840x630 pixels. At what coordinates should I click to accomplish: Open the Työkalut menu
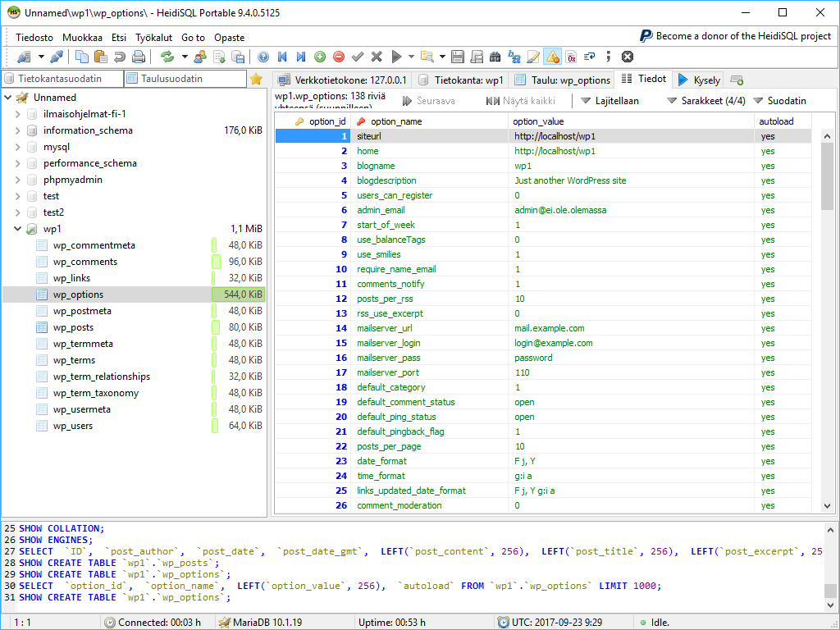[x=153, y=38]
